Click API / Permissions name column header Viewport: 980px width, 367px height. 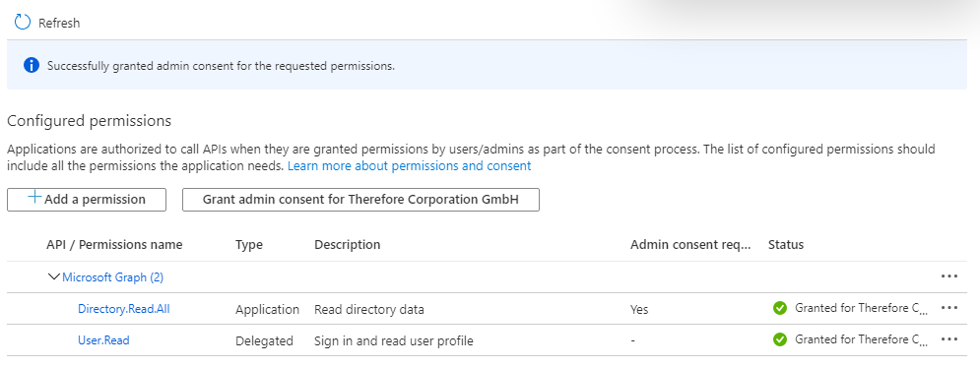(x=114, y=245)
